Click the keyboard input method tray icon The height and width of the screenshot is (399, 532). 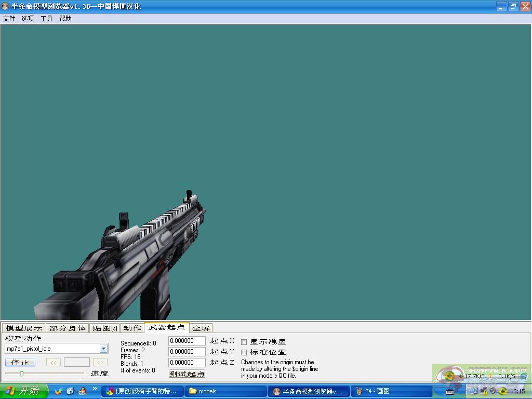coord(450,391)
